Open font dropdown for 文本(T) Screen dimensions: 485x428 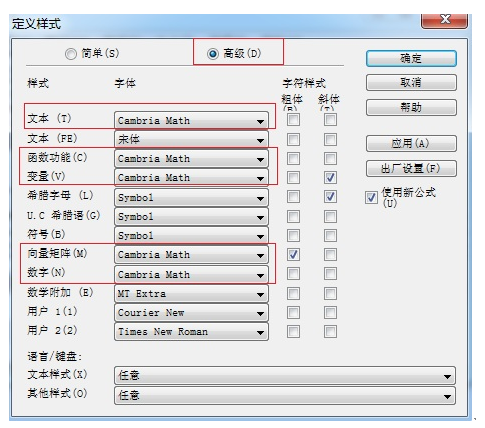pyautogui.click(x=191, y=120)
